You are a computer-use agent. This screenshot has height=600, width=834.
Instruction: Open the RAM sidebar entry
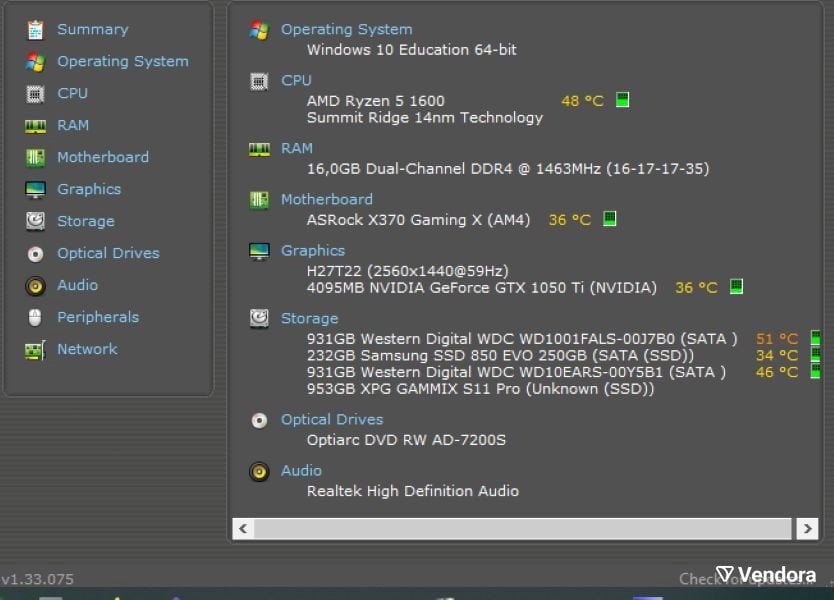[73, 126]
